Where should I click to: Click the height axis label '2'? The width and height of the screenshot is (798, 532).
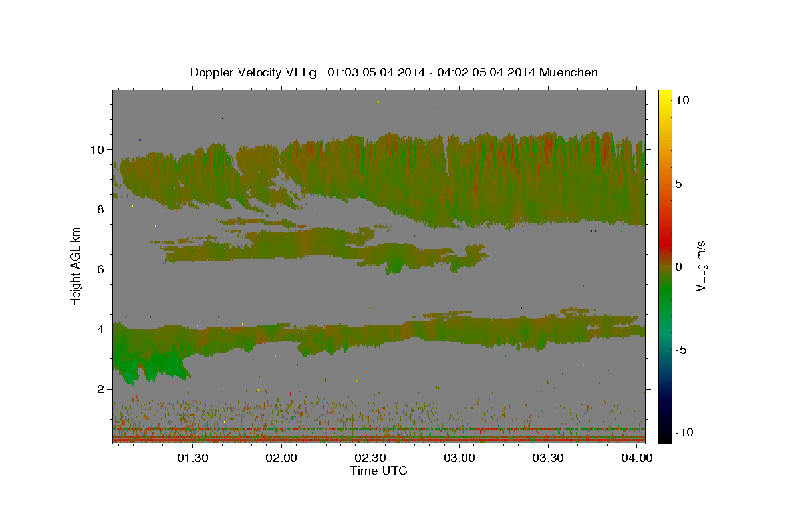tap(100, 389)
